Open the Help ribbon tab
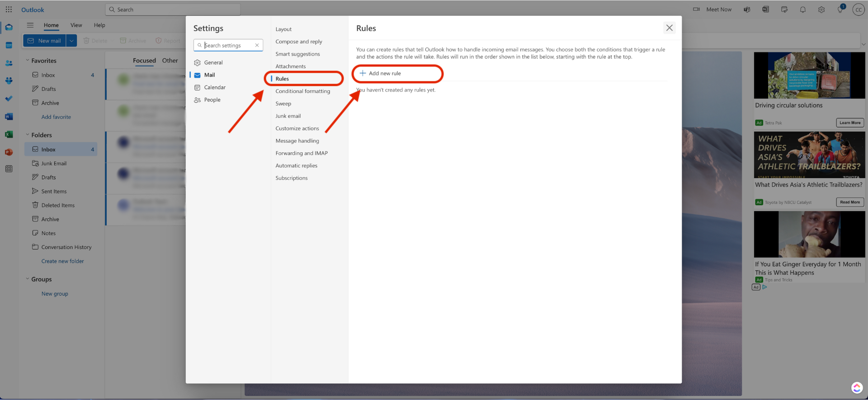This screenshot has height=400, width=868. (x=99, y=25)
